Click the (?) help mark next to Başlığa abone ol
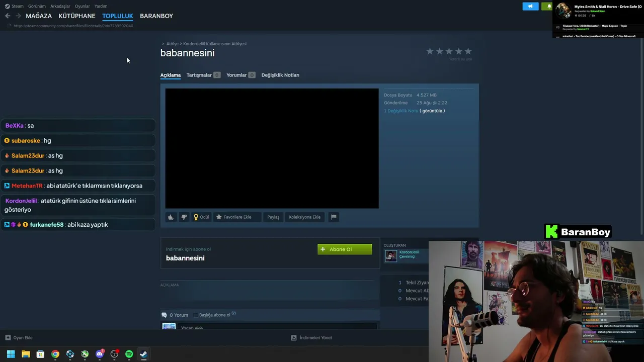 (x=233, y=314)
